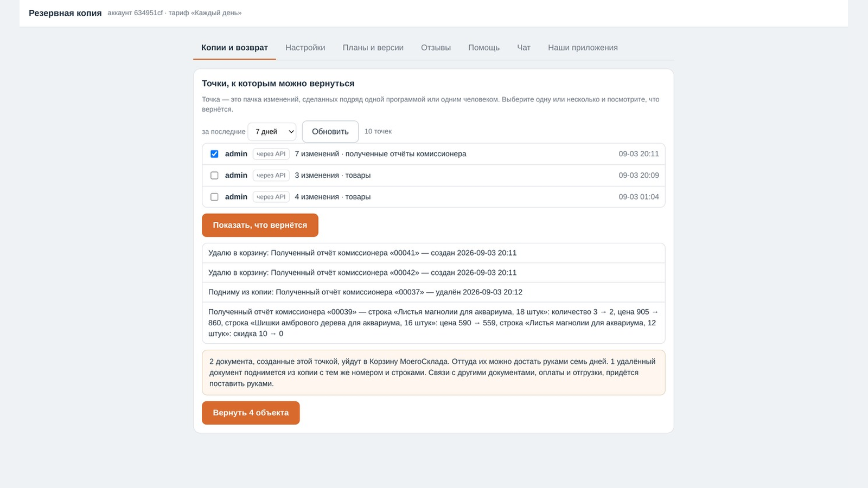
Task: Click timestamp 09-03 20:11
Action: coord(639,154)
